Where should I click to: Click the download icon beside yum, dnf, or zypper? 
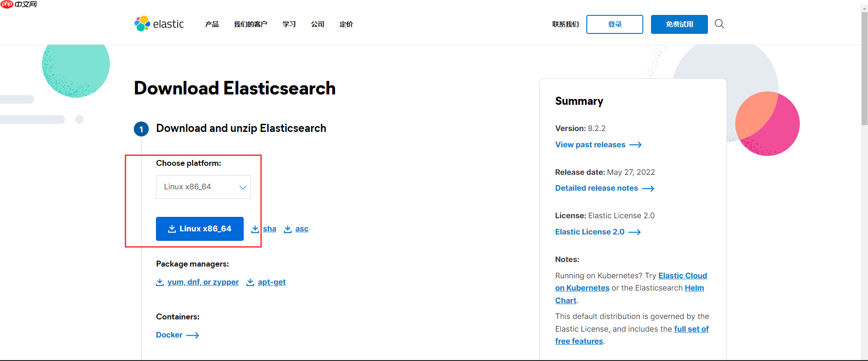pos(160,282)
